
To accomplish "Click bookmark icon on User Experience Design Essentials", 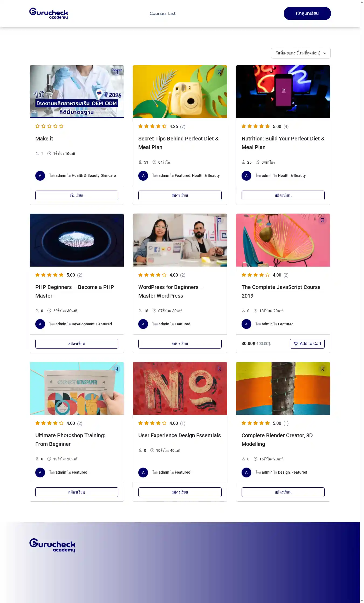I will tap(219, 369).
